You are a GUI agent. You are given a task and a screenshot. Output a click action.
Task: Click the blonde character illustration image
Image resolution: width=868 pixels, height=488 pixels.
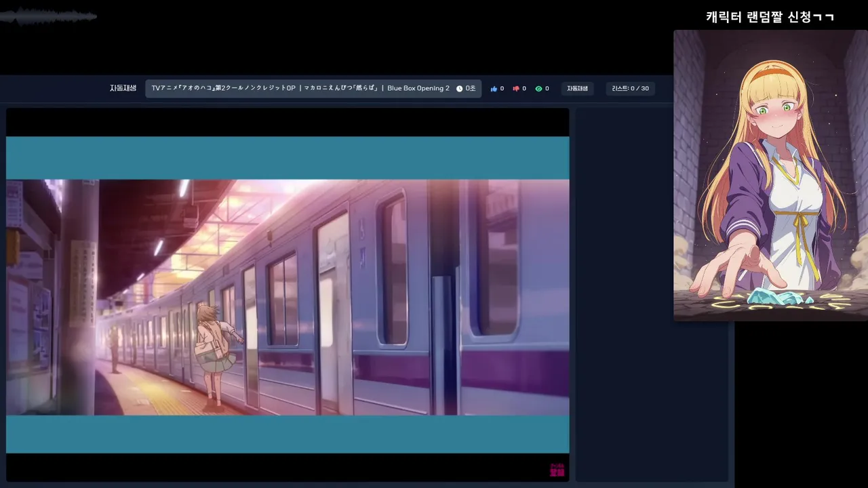770,175
